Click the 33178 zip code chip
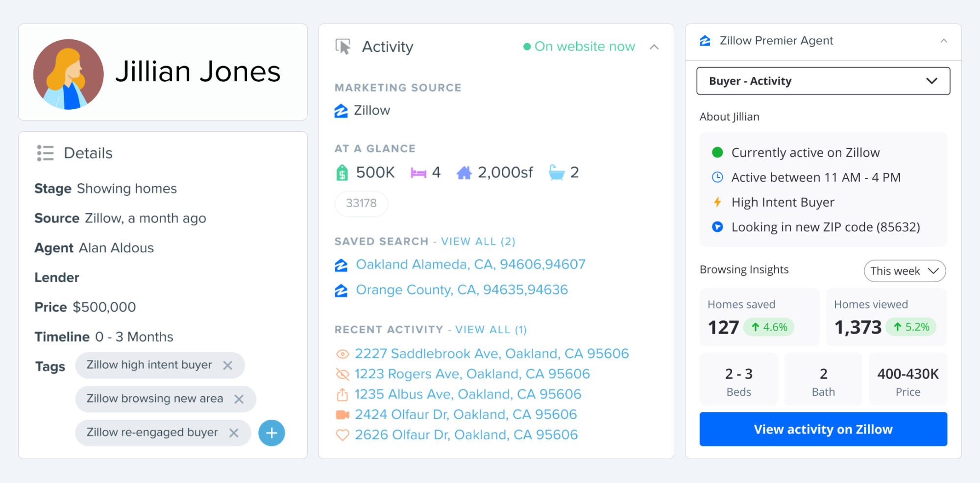Screen dimensions: 980x483 tap(361, 203)
